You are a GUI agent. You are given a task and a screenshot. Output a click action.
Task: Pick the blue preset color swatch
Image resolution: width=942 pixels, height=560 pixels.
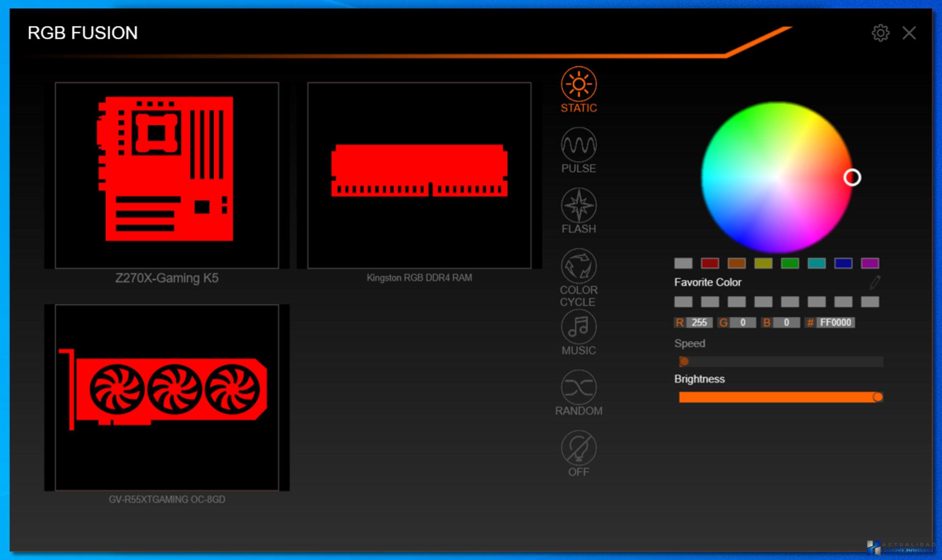843,263
